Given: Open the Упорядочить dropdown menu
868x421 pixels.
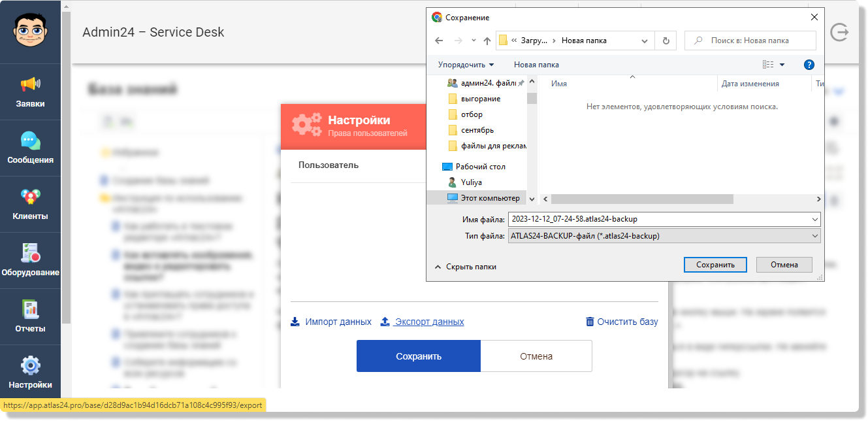Looking at the screenshot, I should (x=466, y=65).
